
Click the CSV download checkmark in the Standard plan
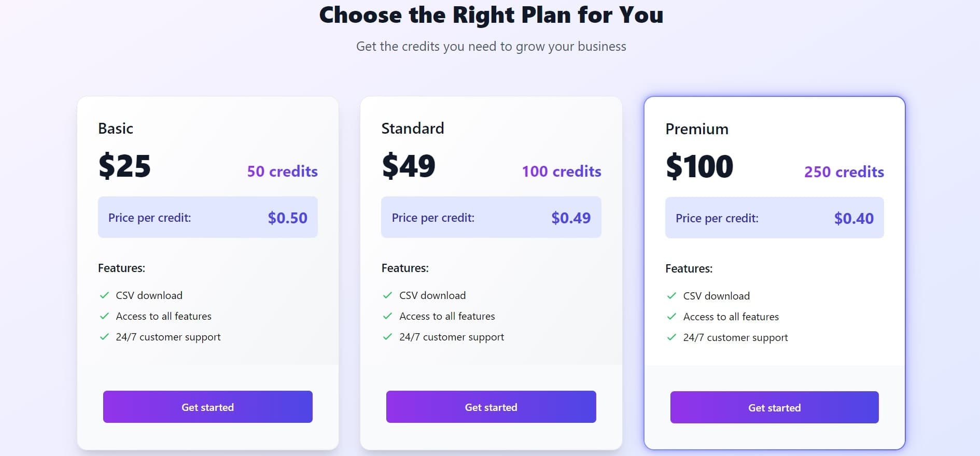[387, 295]
